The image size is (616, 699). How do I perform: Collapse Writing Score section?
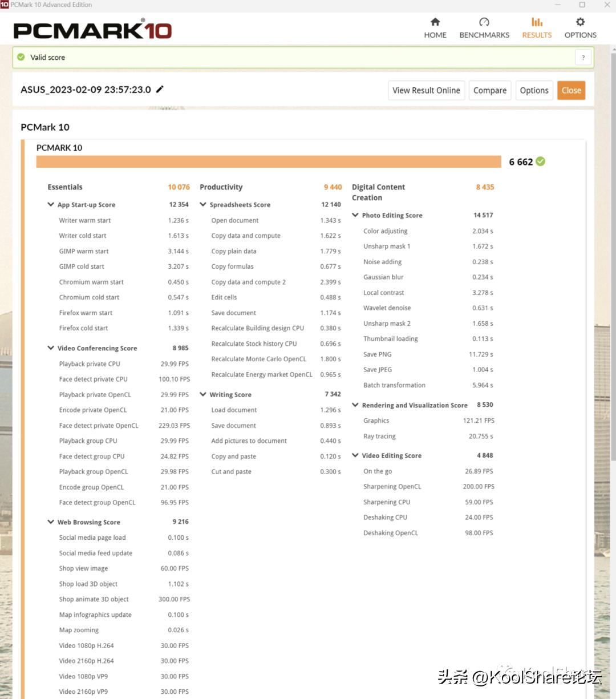click(203, 394)
